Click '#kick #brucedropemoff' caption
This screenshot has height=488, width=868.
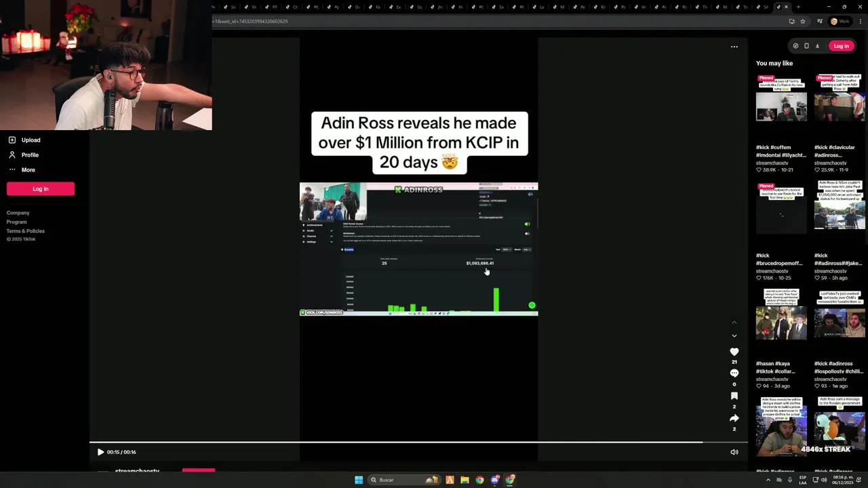point(780,259)
